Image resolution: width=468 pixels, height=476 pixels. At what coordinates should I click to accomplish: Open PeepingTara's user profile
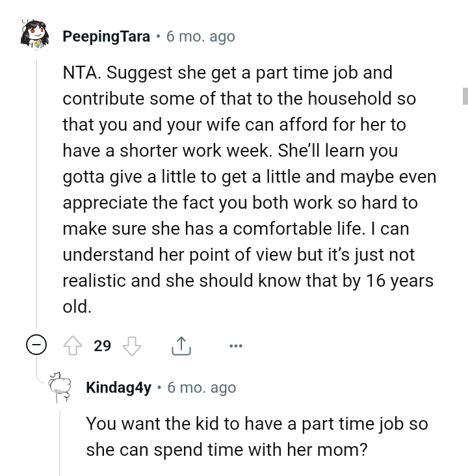pos(106,36)
